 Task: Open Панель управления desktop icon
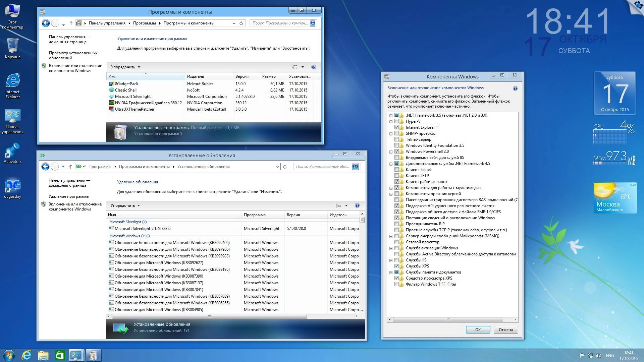12,121
